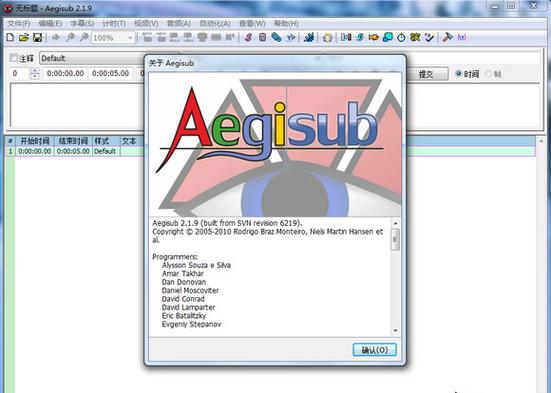The height and width of the screenshot is (393, 551).
Task: Open the Styles Manager icon
Action: (x=248, y=37)
